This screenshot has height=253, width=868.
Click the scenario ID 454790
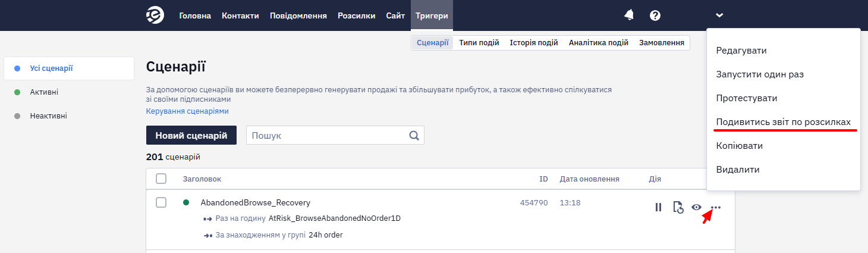point(534,202)
